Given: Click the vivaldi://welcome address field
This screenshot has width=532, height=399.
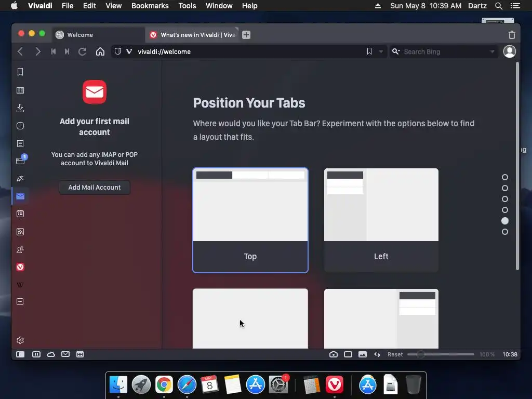Looking at the screenshot, I should coord(249,51).
